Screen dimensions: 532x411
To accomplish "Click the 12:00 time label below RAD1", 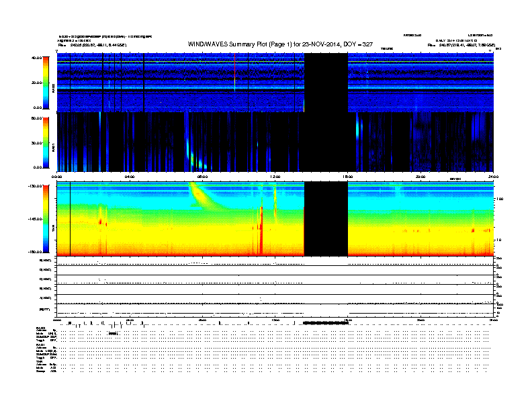I will [275, 177].
